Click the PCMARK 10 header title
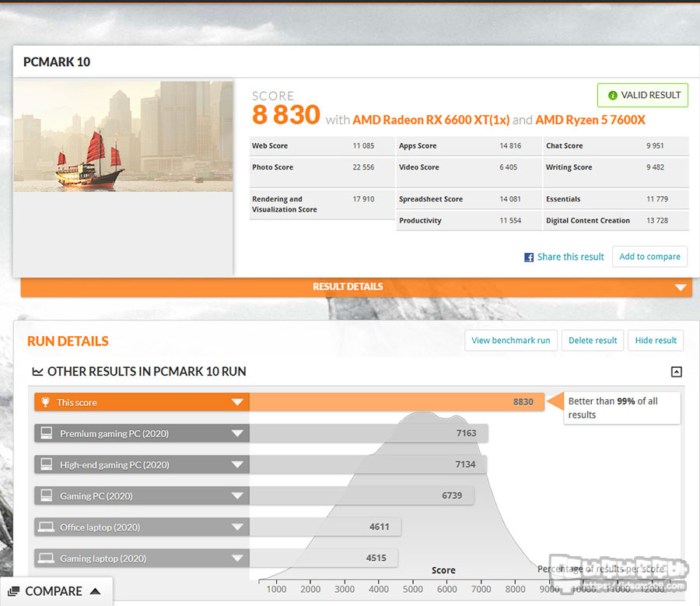 [57, 61]
